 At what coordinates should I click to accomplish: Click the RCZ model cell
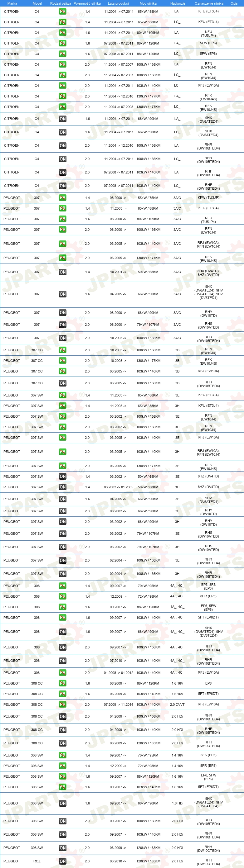pos(37,861)
